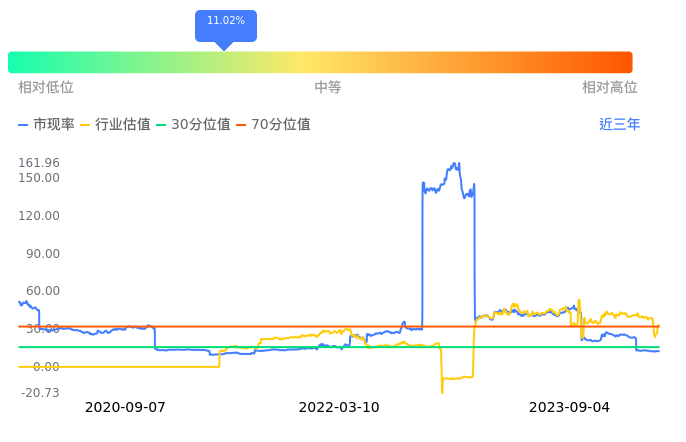
Task: Click the 2023-09-04 date axis label
Action: [x=568, y=407]
